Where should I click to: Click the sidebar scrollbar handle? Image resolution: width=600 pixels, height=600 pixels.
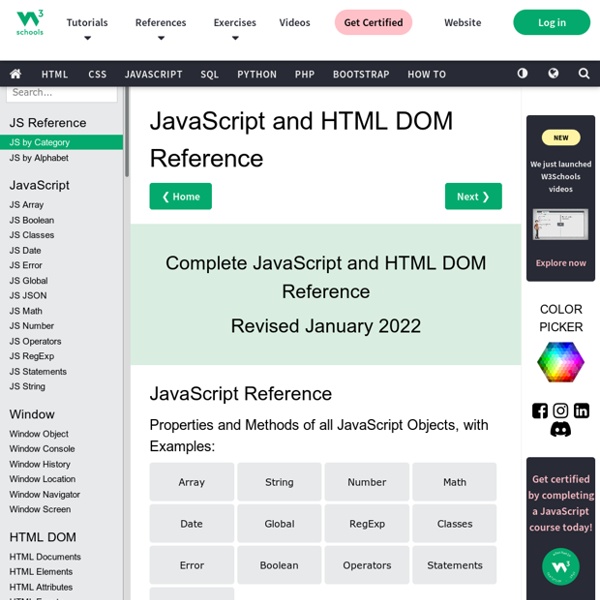pyautogui.click(x=127, y=132)
